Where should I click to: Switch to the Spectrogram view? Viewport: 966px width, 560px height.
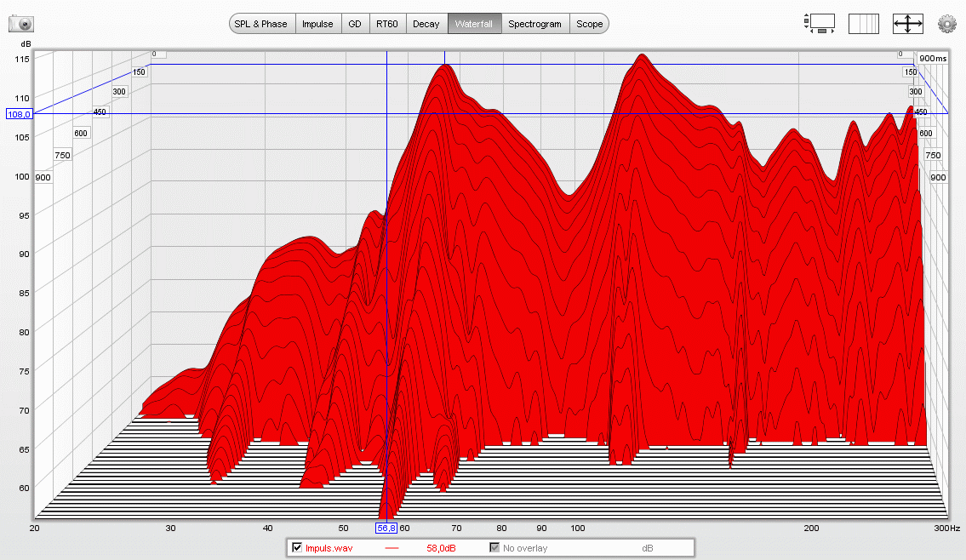pyautogui.click(x=534, y=24)
